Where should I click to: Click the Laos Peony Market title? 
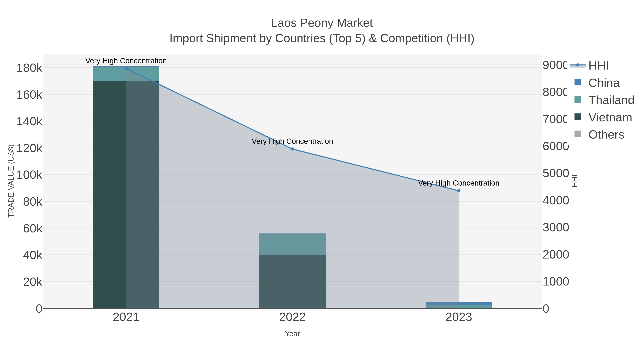pos(322,23)
